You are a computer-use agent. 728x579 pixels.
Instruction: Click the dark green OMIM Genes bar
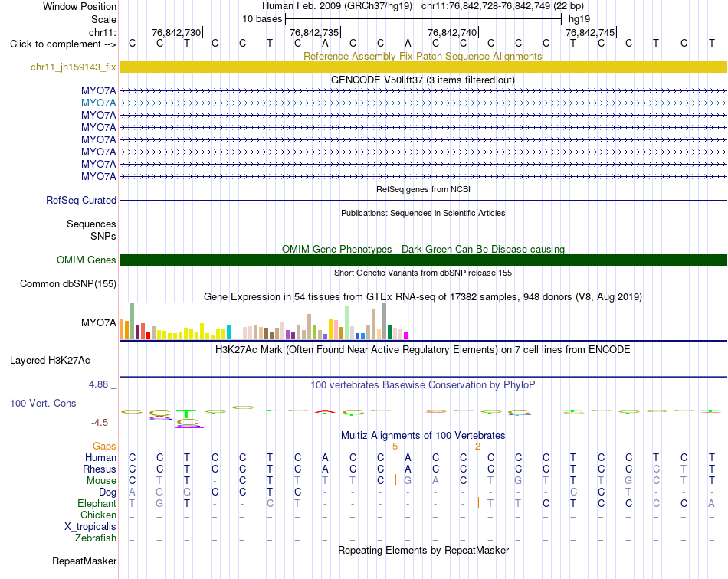[x=423, y=260]
